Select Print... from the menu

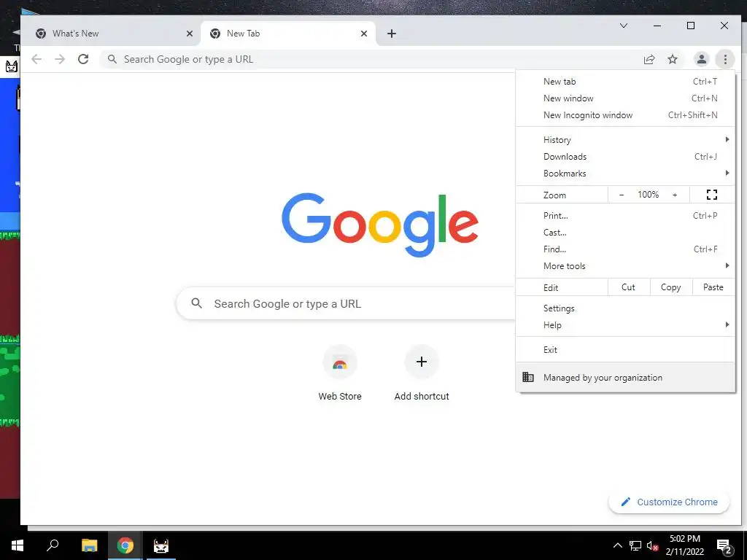click(625, 215)
